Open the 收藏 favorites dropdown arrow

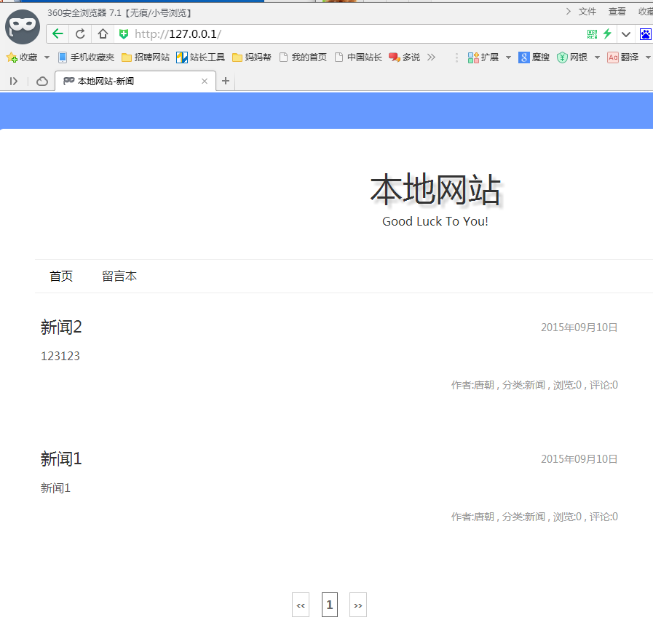(47, 57)
